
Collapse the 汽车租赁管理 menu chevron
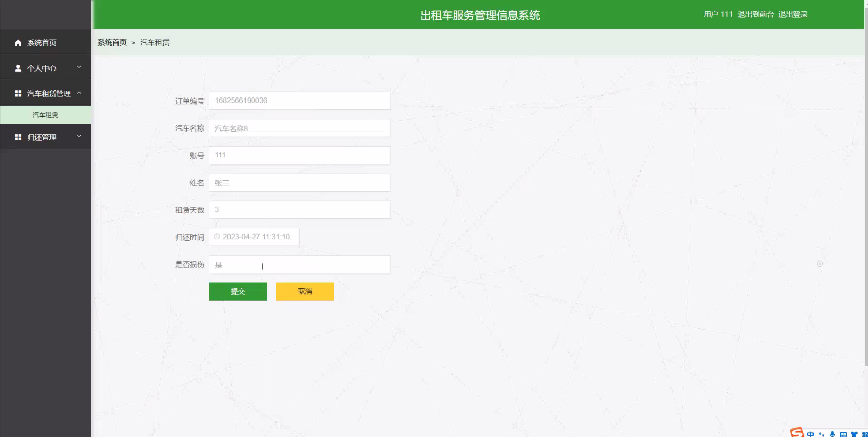point(79,93)
